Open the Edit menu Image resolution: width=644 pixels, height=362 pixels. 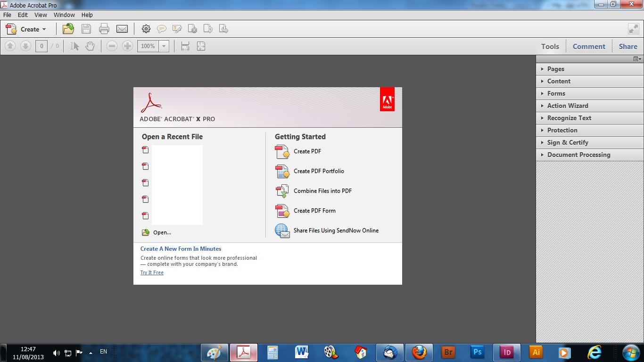pyautogui.click(x=23, y=15)
